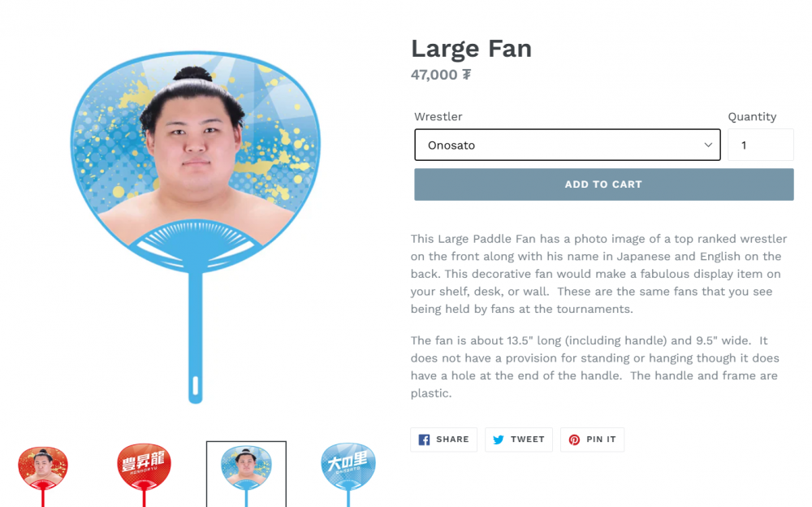Screen dimensions: 812x507
Task: Select the blue fan thumbnail with Japanese name
Action: (348, 468)
